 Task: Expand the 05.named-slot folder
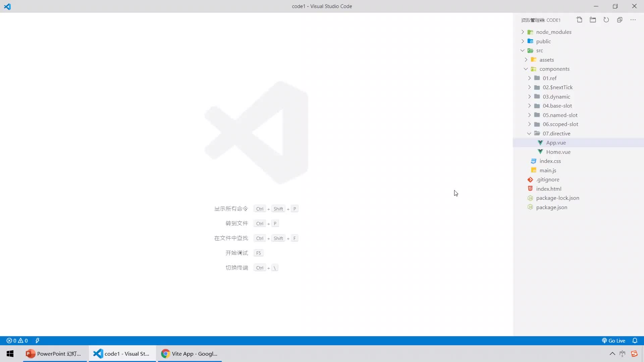pos(578,115)
